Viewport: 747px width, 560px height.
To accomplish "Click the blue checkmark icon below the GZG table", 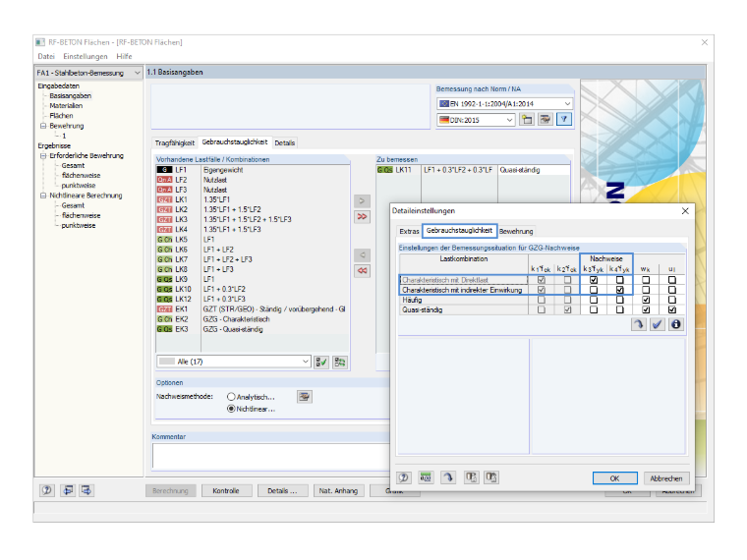I will pyautogui.click(x=657, y=325).
